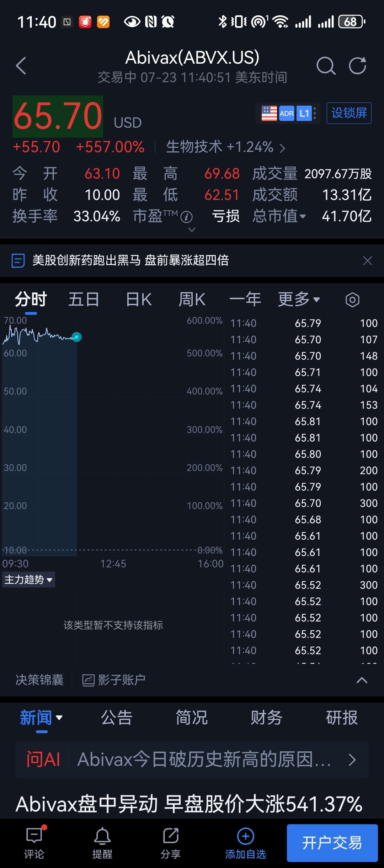Tap the Bluetooth status icon
Image resolution: width=384 pixels, height=868 pixels.
tap(223, 22)
